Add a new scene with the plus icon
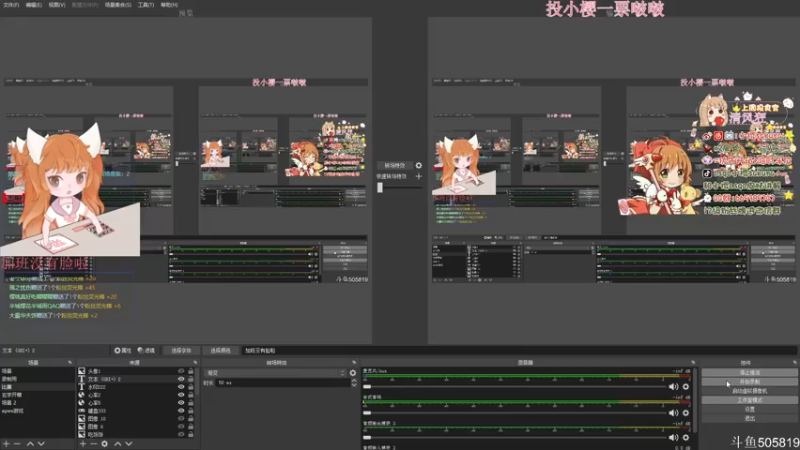This screenshot has width=800, height=450. [6, 444]
